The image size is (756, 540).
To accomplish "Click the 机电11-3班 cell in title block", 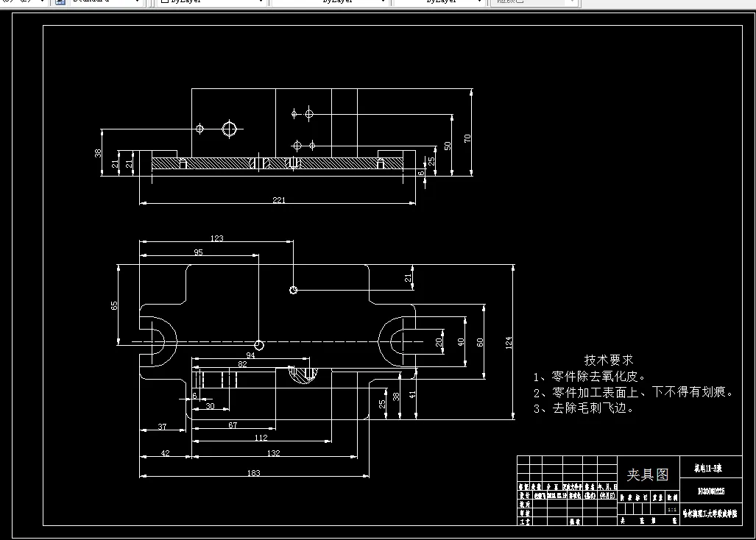I will [x=710, y=468].
